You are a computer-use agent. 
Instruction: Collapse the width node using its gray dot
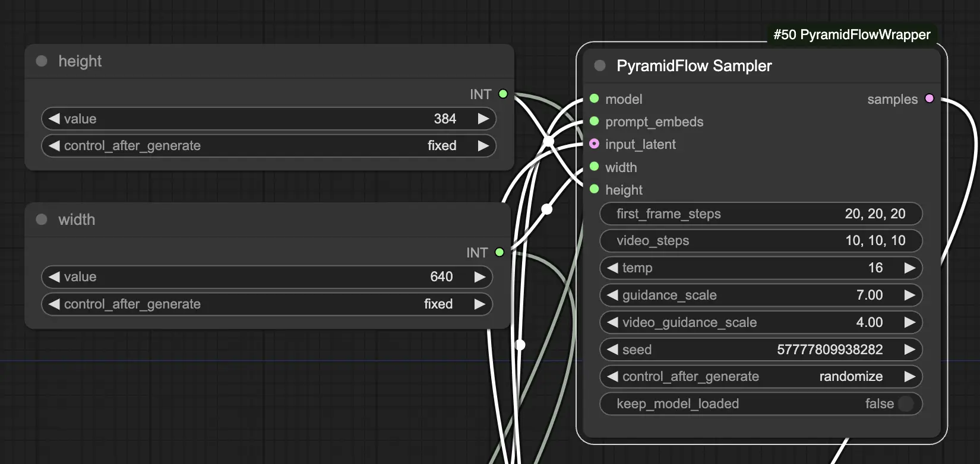[x=42, y=219]
